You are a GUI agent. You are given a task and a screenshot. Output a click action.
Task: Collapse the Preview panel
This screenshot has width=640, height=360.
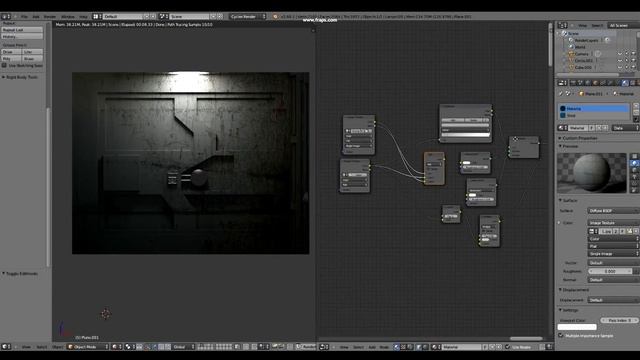pos(569,146)
